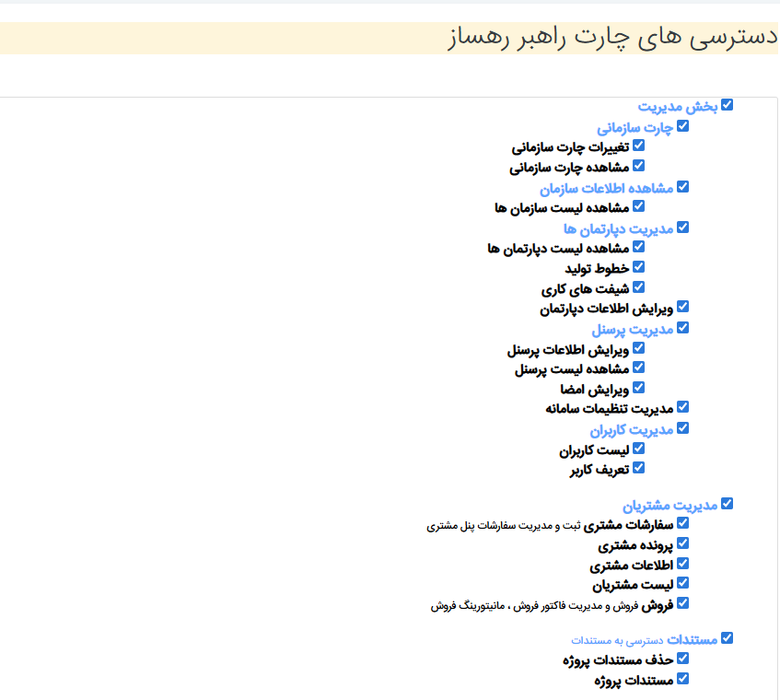780x700 pixels.
Task: Uncheck the خطوط تولید checkbox
Action: pyautogui.click(x=638, y=266)
